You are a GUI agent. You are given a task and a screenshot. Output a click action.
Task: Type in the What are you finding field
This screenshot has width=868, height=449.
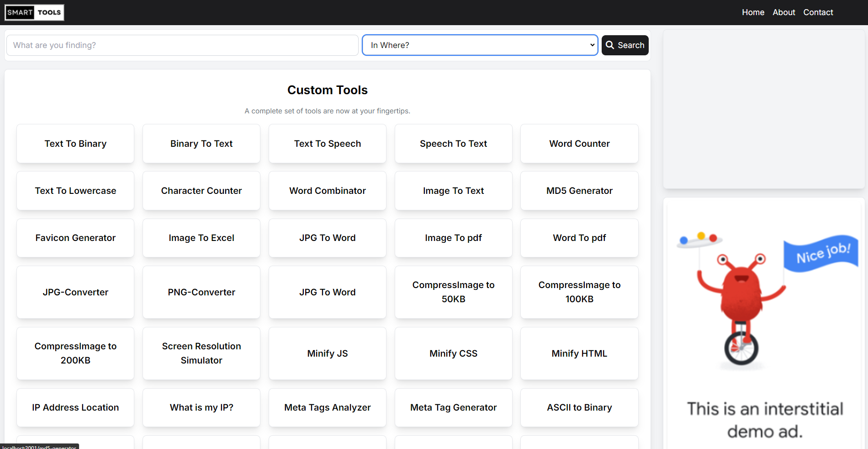182,45
